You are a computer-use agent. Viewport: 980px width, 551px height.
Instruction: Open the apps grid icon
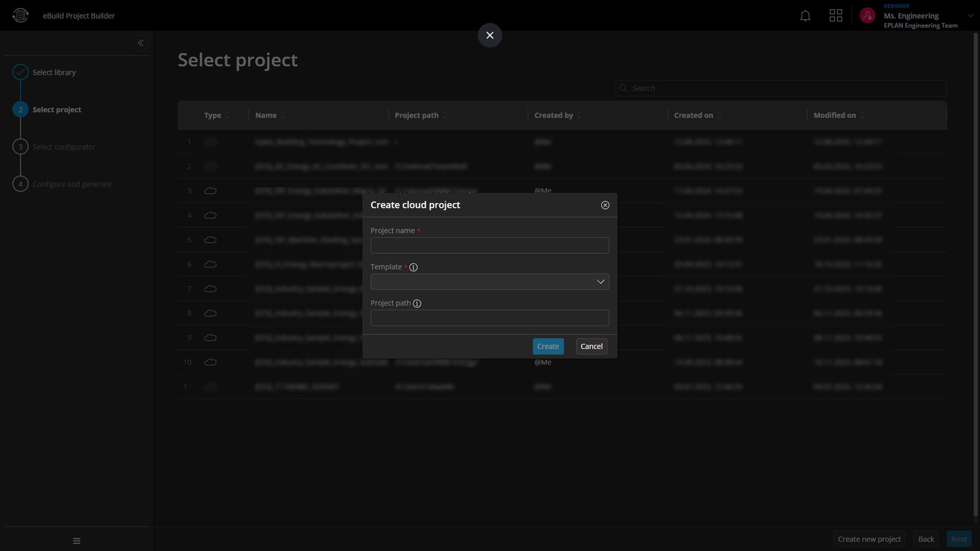point(835,16)
